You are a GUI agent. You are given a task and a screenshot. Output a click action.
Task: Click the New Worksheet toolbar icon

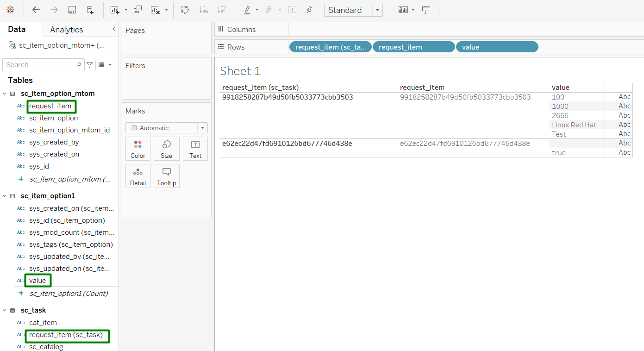(x=115, y=10)
